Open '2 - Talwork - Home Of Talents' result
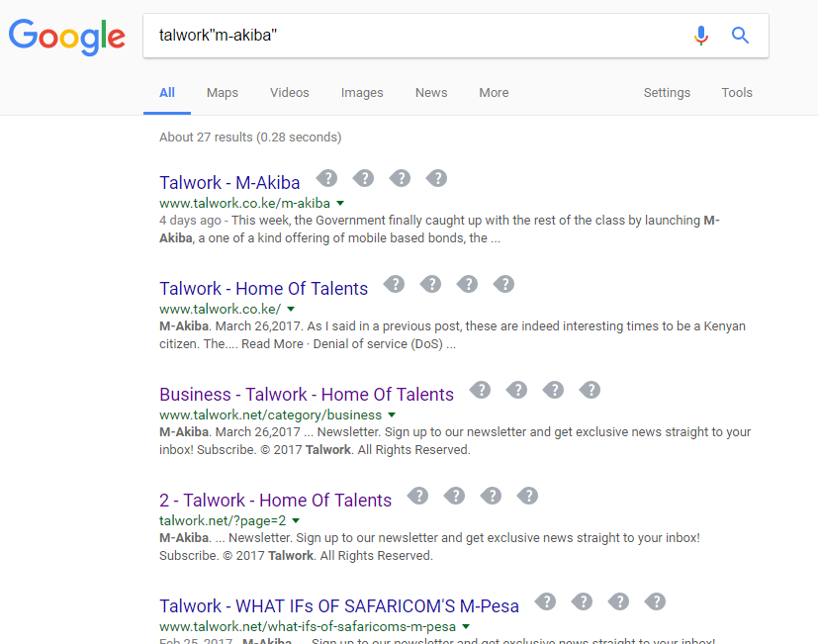The image size is (818, 644). (x=275, y=501)
